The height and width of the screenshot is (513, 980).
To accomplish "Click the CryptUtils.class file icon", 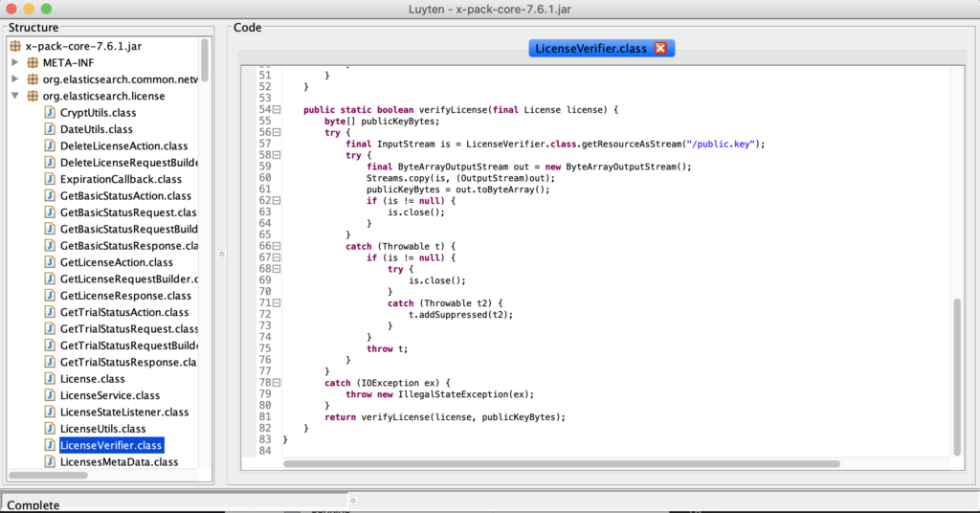I will [x=50, y=113].
